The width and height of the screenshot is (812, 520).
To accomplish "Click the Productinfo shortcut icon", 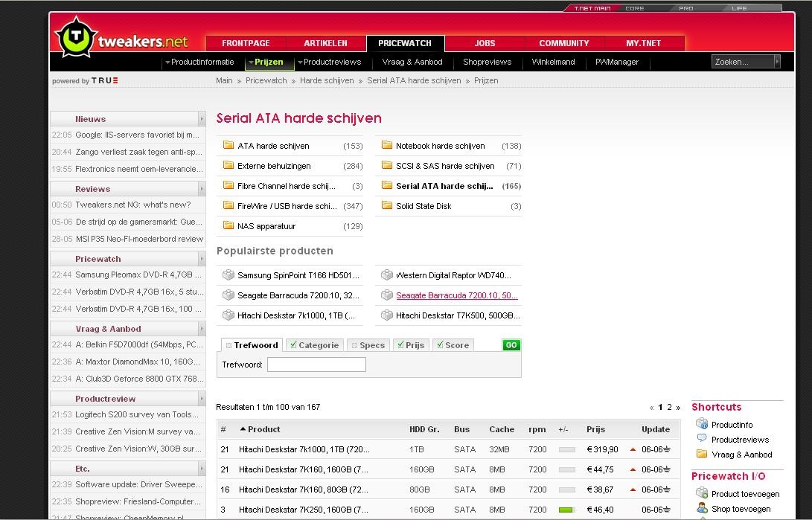I will coord(702,424).
